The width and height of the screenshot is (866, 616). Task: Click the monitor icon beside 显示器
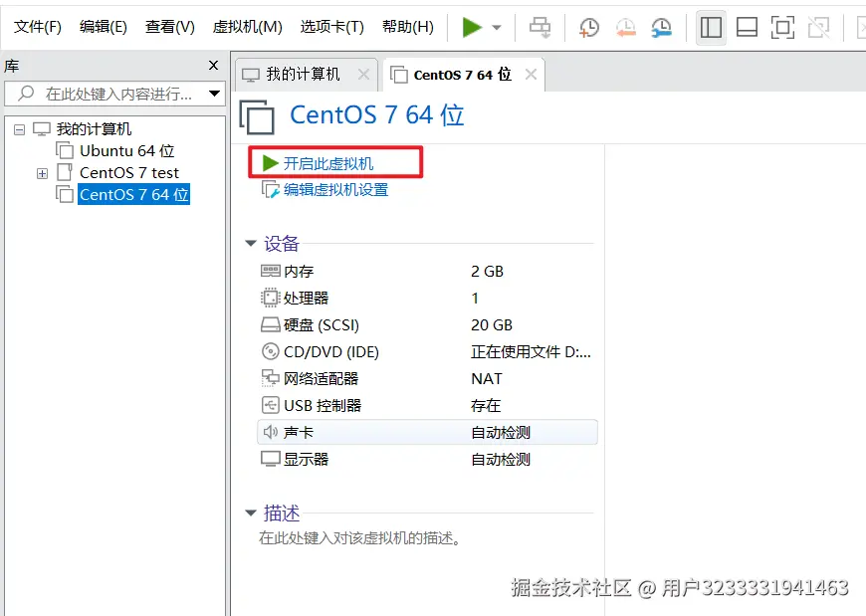coord(270,459)
